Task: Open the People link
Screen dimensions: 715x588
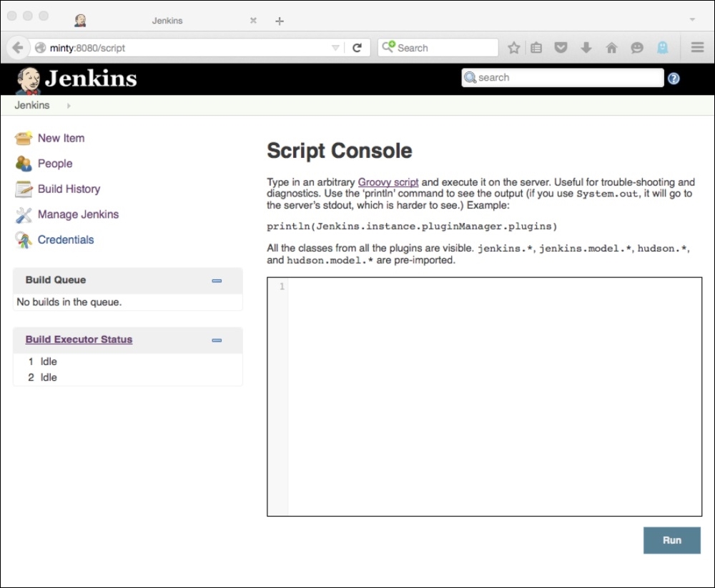Action: [55, 164]
